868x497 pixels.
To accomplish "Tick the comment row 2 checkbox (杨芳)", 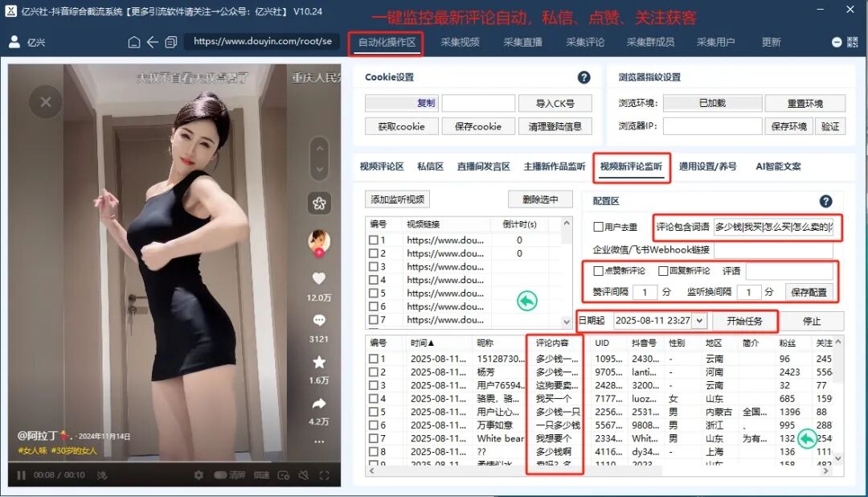I will [374, 372].
